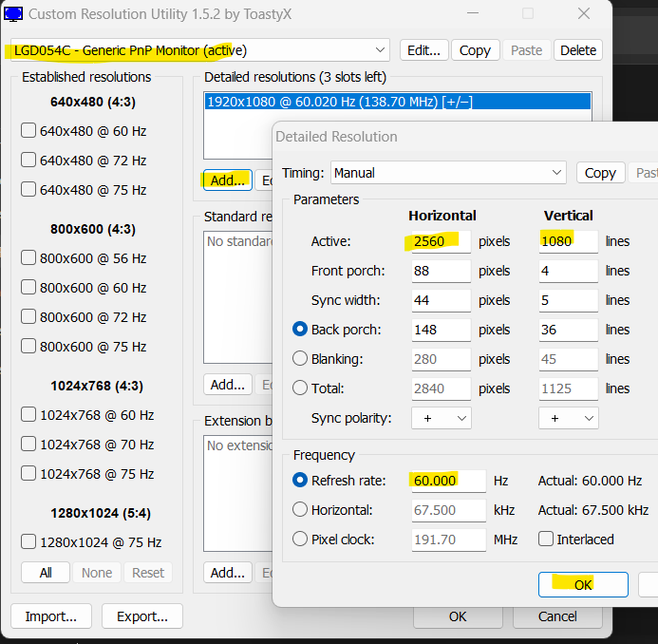Open the Timing dropdown set to Manual
The height and width of the screenshot is (644, 658).
pos(448,173)
